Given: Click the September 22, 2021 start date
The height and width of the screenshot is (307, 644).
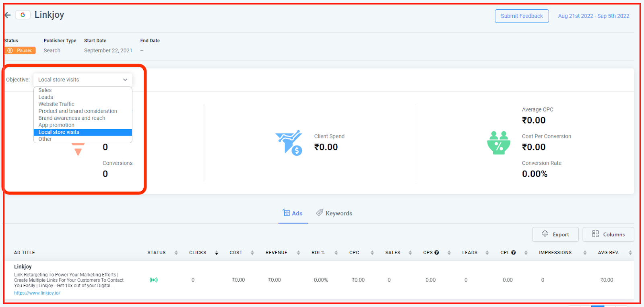Looking at the screenshot, I should tap(108, 50).
